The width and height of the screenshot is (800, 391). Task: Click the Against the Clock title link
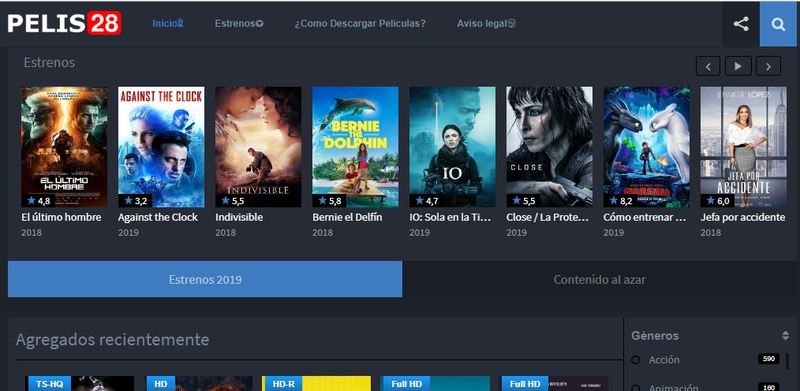[158, 217]
